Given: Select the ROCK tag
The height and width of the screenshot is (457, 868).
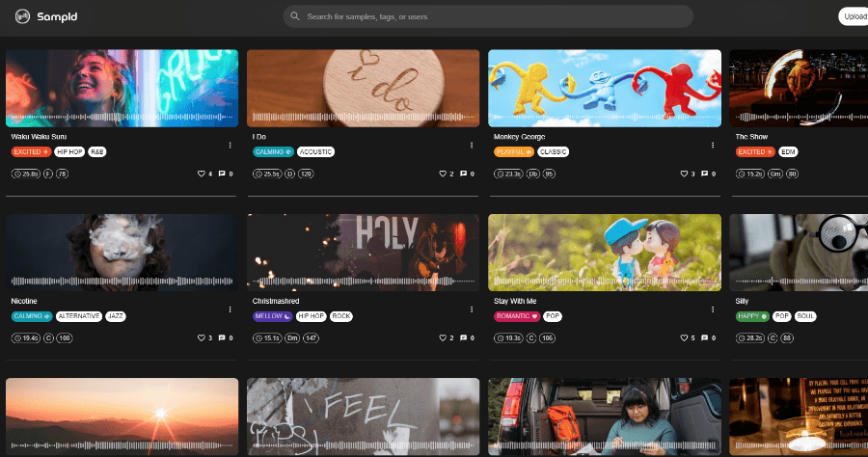Looking at the screenshot, I should pos(341,316).
